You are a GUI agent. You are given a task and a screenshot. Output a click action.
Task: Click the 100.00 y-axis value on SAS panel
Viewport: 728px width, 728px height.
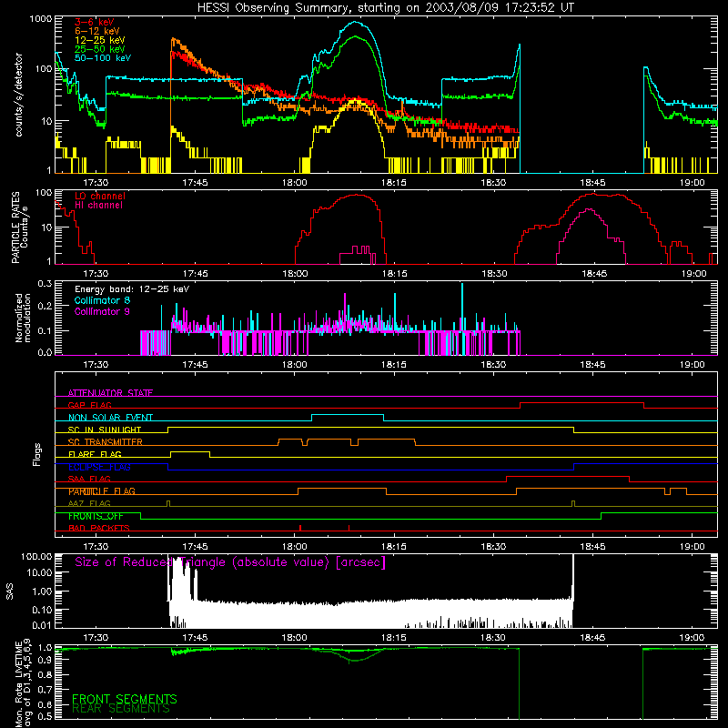click(36, 556)
